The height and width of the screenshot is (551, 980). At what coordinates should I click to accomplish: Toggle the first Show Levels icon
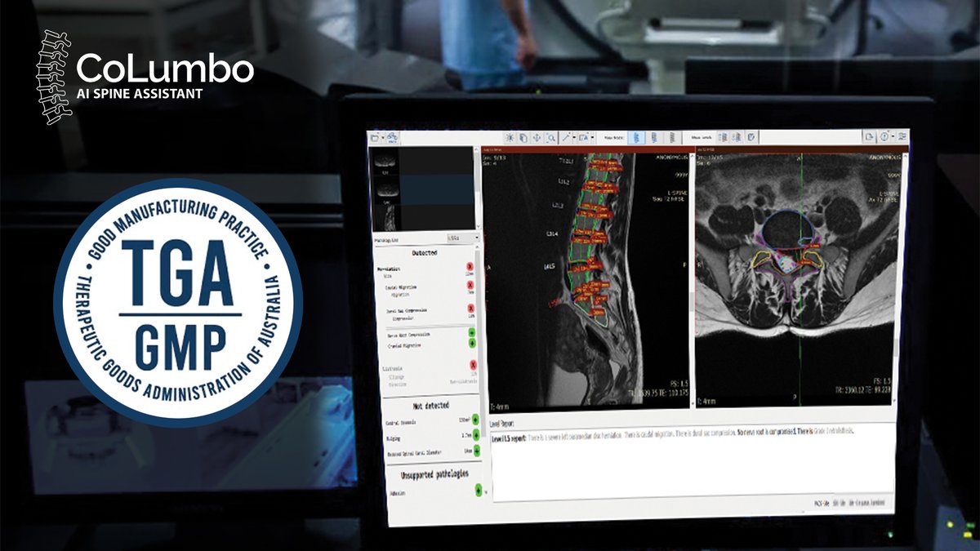(724, 137)
